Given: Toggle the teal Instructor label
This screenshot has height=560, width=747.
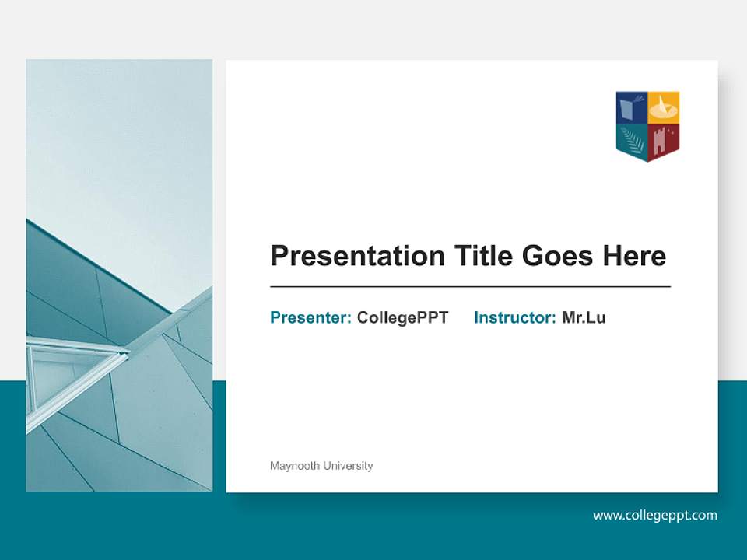Looking at the screenshot, I should (516, 317).
